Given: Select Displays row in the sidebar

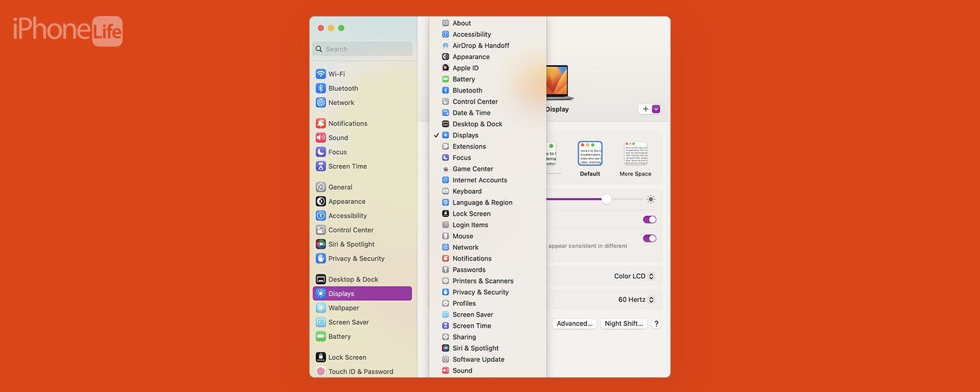Looking at the screenshot, I should [x=362, y=293].
